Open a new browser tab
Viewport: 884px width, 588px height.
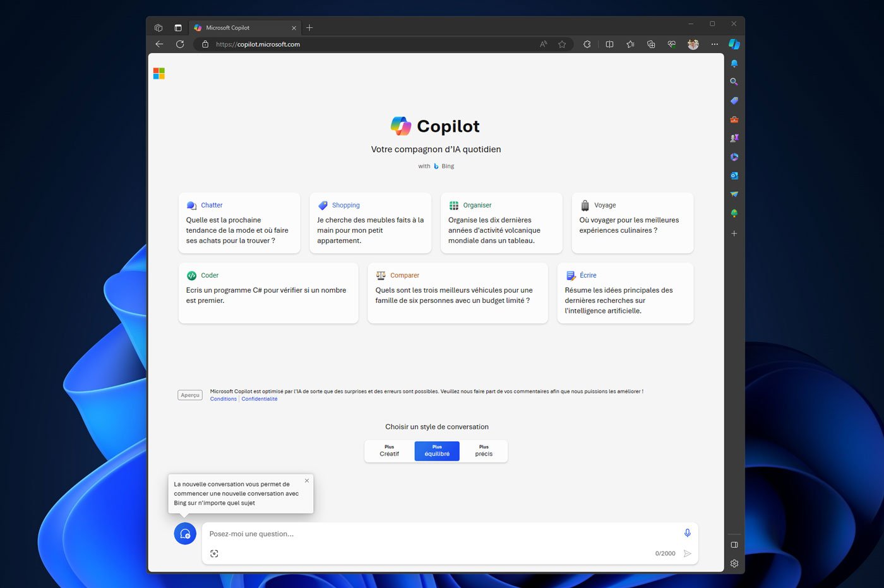tap(309, 28)
